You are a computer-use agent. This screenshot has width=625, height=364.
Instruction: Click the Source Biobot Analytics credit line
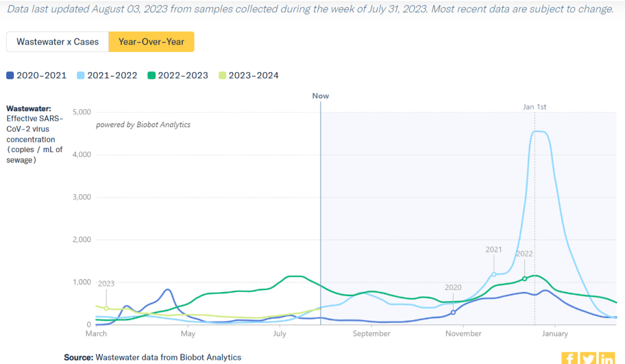[x=152, y=357]
